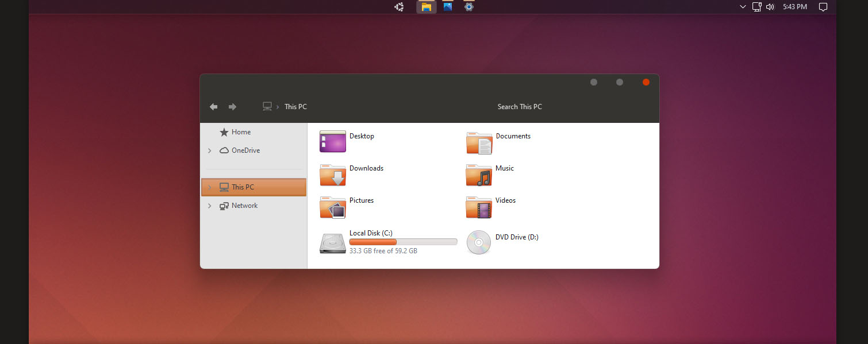Open the Videos folder icon
Viewport: 868px width, 344px height.
[x=479, y=207]
